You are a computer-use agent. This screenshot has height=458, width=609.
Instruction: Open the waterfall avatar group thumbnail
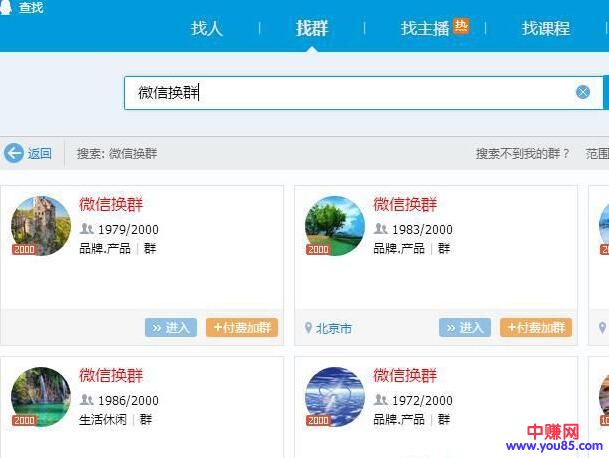pyautogui.click(x=40, y=396)
